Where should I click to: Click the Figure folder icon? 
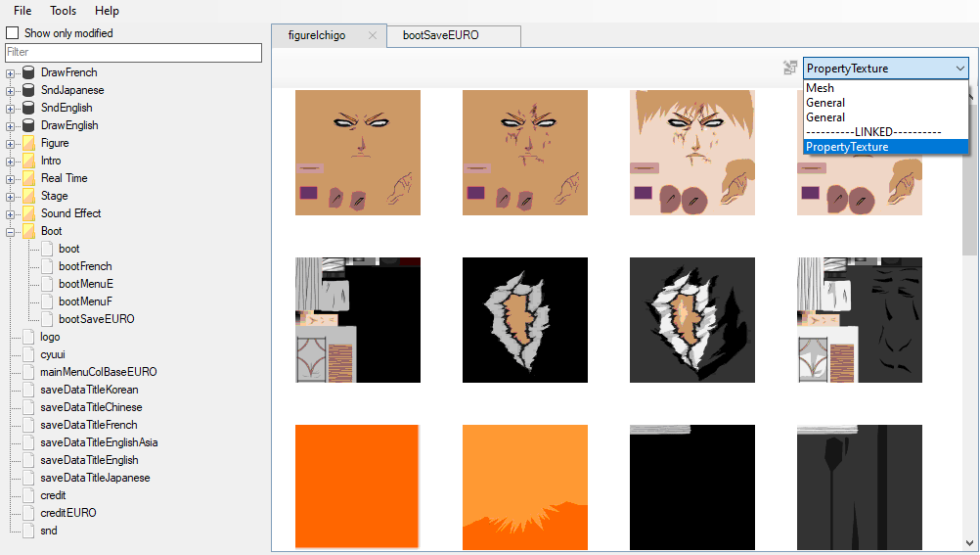pos(28,143)
